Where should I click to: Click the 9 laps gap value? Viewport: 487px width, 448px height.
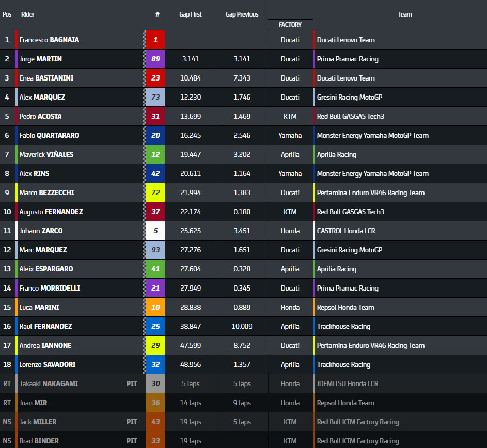[242, 403]
